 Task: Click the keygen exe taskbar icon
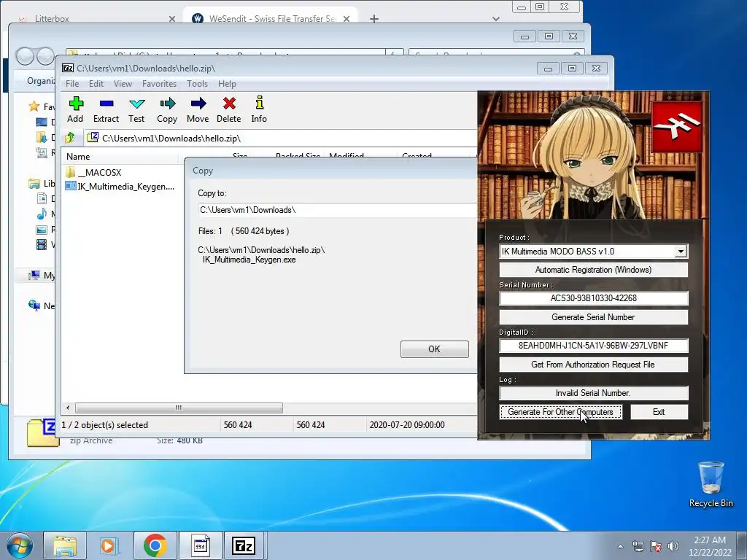tap(200, 545)
